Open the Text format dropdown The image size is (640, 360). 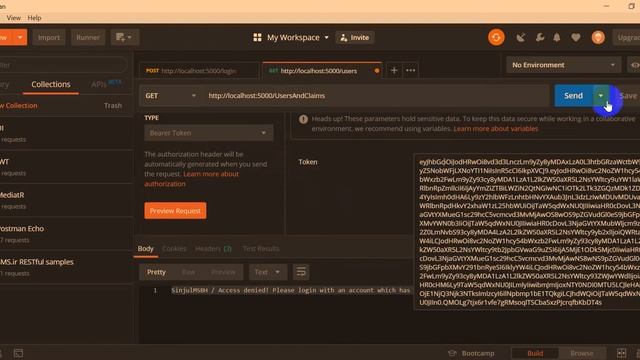pos(267,272)
